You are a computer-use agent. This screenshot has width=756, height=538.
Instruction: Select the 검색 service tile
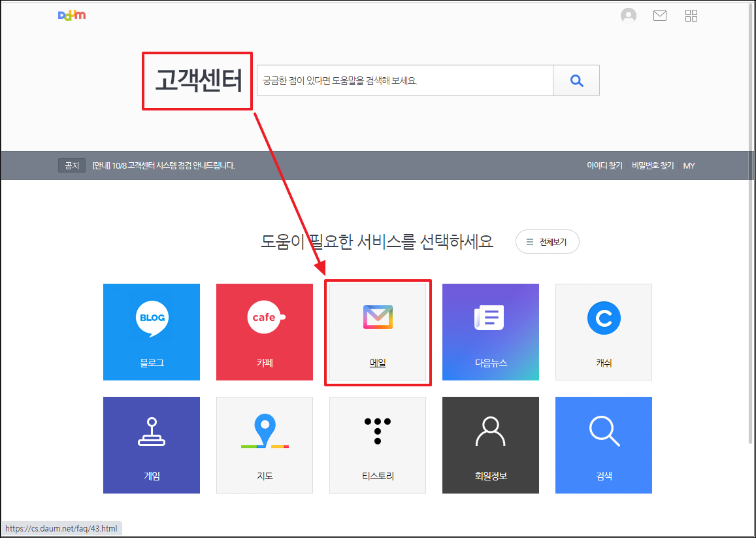[x=604, y=445]
